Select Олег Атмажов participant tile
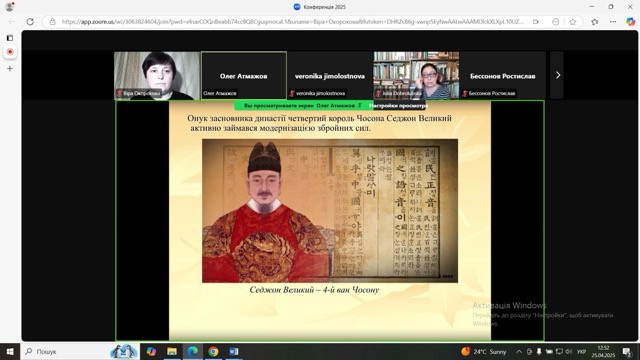Viewport: 640px width, 360px height. (244, 76)
